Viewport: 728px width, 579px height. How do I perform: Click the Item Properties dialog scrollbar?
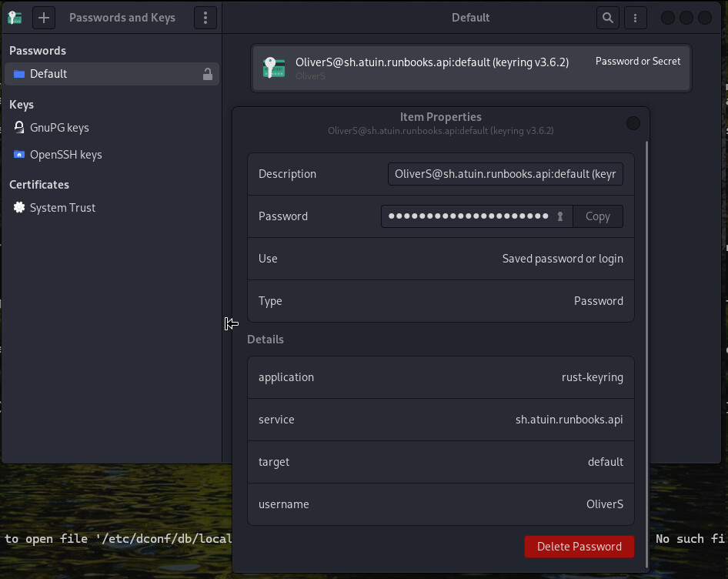tap(646, 308)
